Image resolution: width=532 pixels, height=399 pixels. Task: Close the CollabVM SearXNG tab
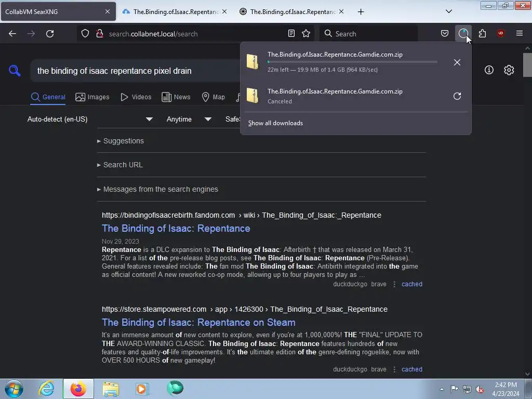pos(107,11)
